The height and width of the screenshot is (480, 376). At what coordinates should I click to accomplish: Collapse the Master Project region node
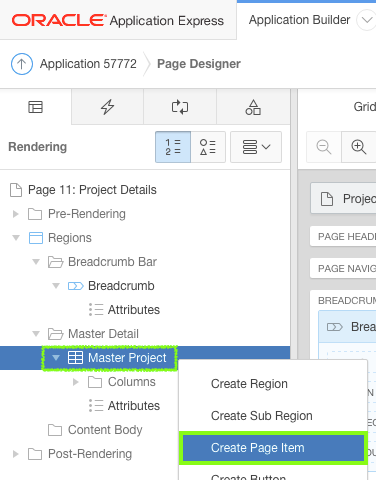click(x=56, y=358)
